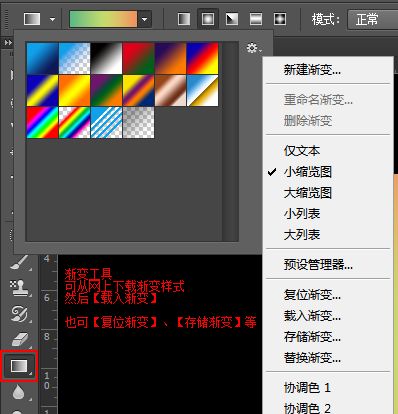The height and width of the screenshot is (414, 398).
Task: Open the tool preset picker arrow
Action: tap(52, 19)
